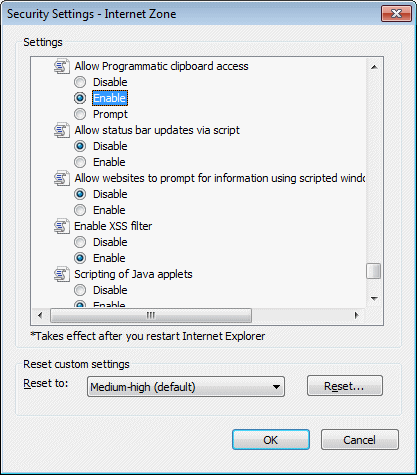The height and width of the screenshot is (475, 417).
Task: Select Disable for Programmatic clipboard access
Action: tap(80, 82)
